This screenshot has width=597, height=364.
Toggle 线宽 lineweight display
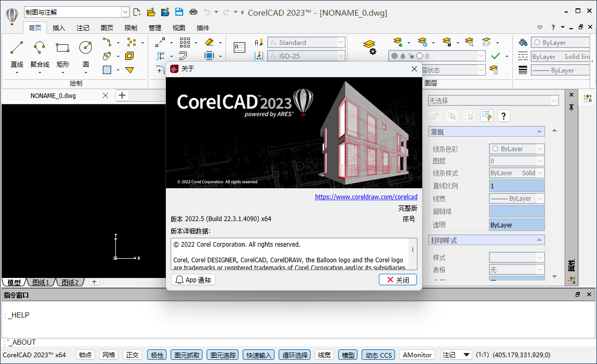(325, 355)
